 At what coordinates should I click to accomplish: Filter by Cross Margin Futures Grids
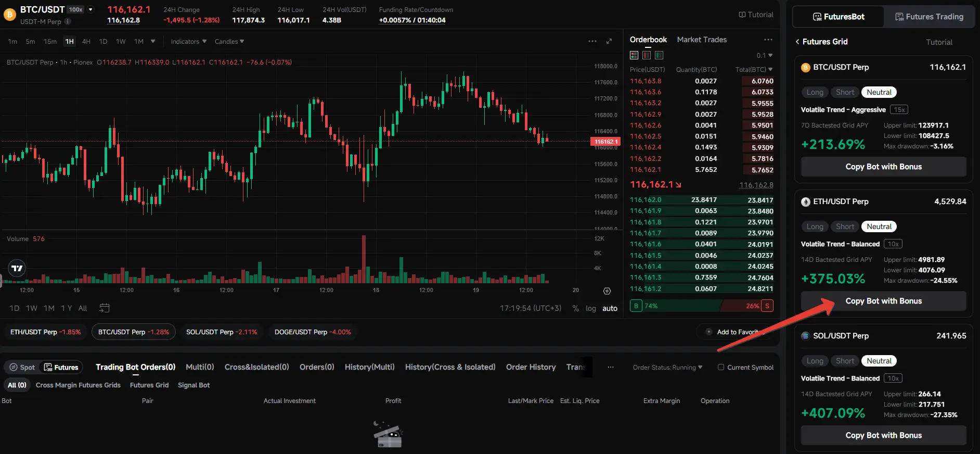(x=78, y=385)
